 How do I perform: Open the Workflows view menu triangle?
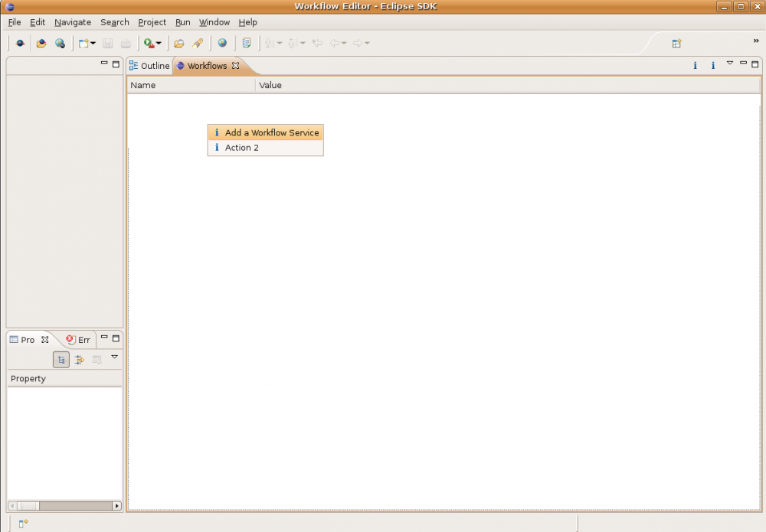coord(729,64)
